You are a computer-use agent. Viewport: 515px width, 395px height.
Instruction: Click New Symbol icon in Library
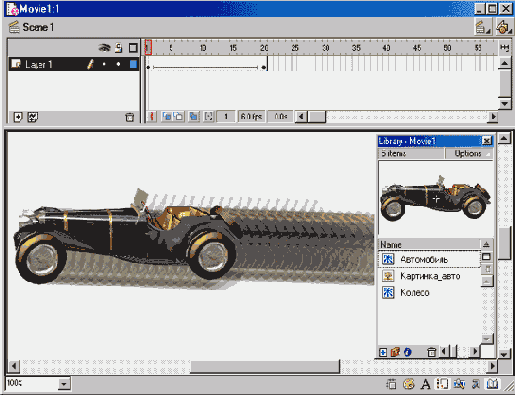point(383,352)
